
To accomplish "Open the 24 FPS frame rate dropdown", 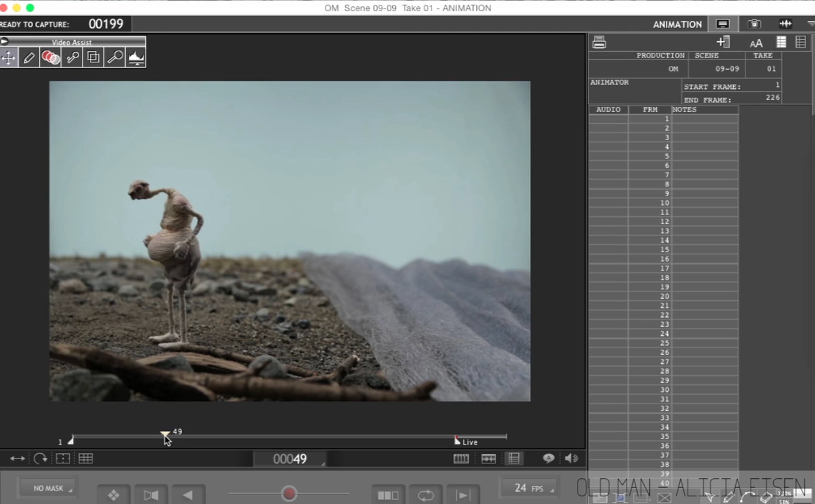I will pyautogui.click(x=529, y=488).
